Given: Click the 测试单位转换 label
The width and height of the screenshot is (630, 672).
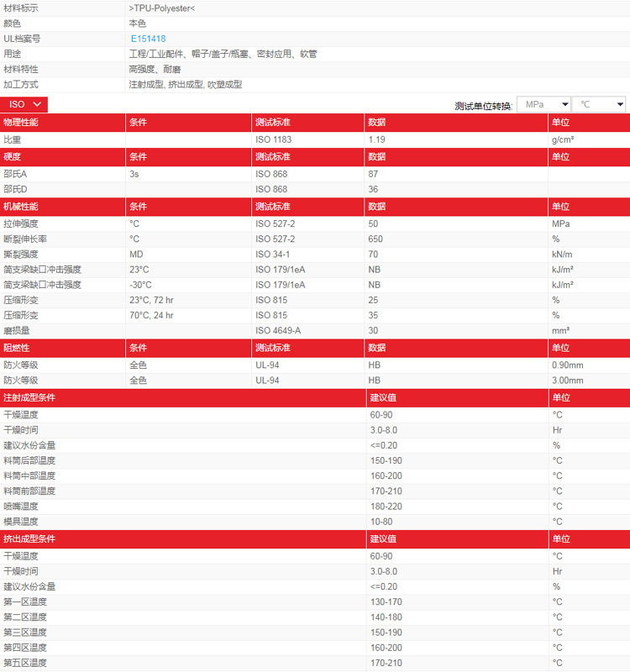Looking at the screenshot, I should [x=483, y=106].
